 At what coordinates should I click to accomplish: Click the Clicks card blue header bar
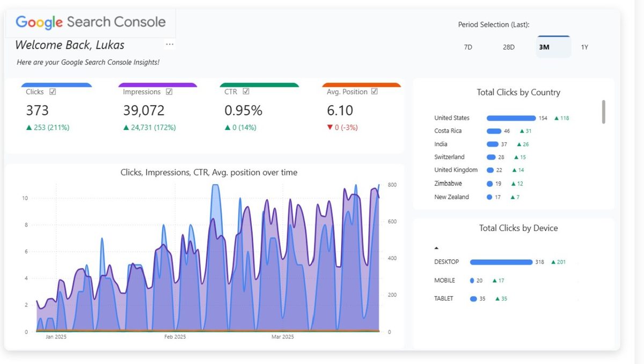(56, 85)
